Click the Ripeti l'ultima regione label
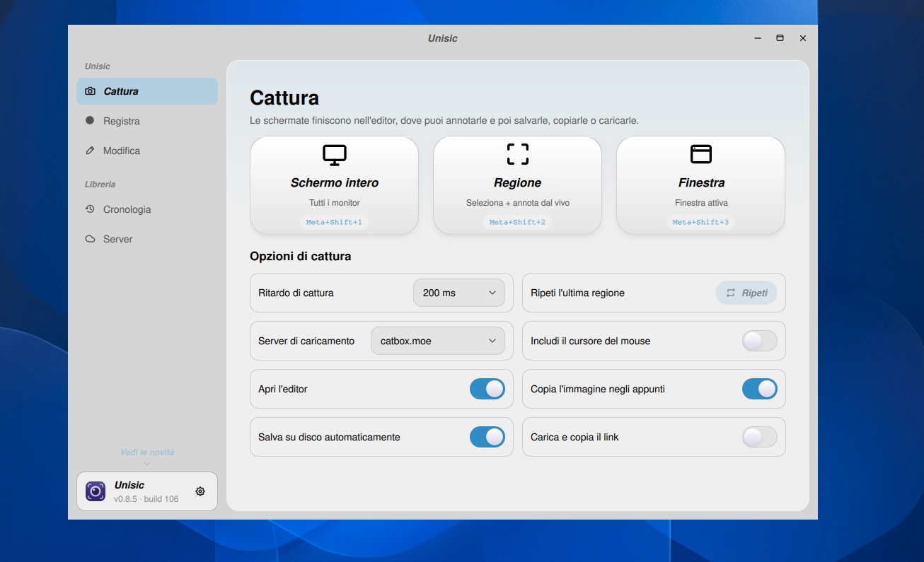Image resolution: width=924 pixels, height=562 pixels. click(x=577, y=293)
